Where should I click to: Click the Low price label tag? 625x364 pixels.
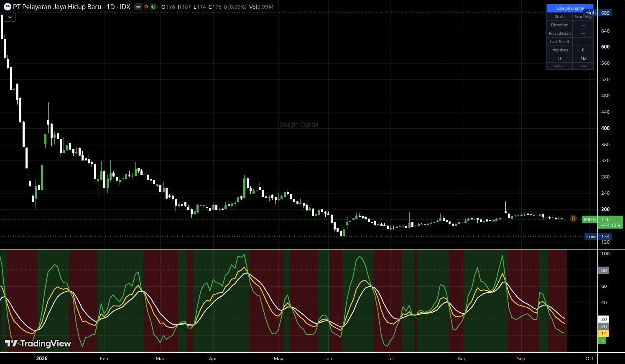pos(591,237)
